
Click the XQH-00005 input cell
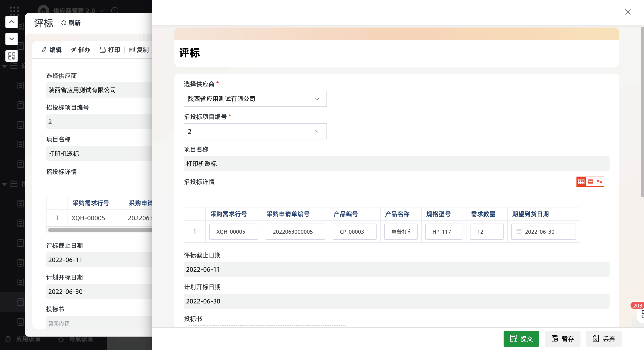[233, 231]
